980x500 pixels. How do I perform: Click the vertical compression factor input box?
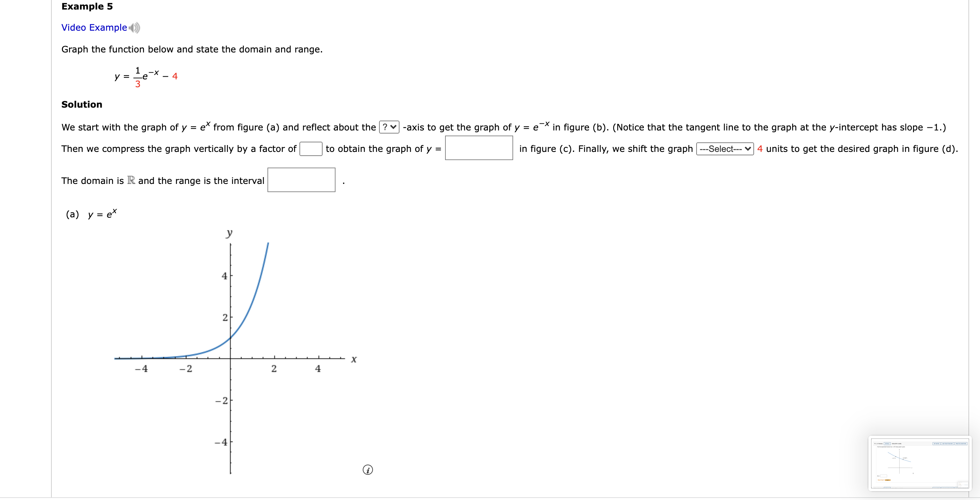point(311,149)
